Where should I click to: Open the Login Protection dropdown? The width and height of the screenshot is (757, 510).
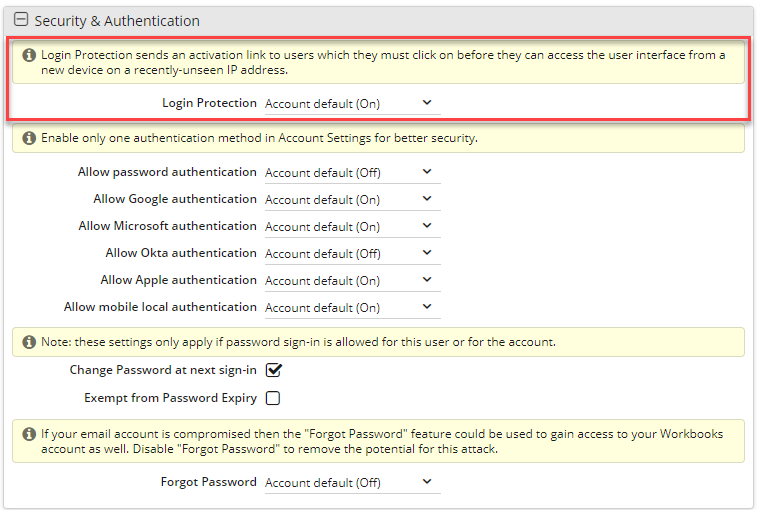pos(352,103)
